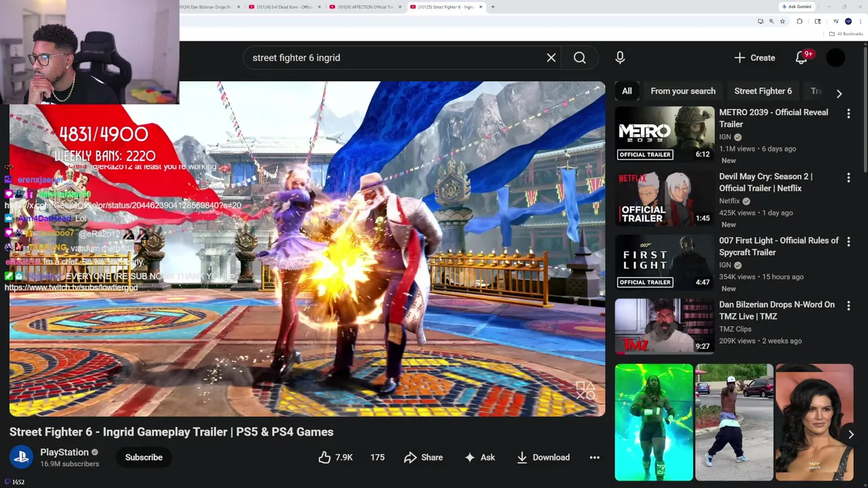Click the Ask AI sparkle button

point(479,457)
